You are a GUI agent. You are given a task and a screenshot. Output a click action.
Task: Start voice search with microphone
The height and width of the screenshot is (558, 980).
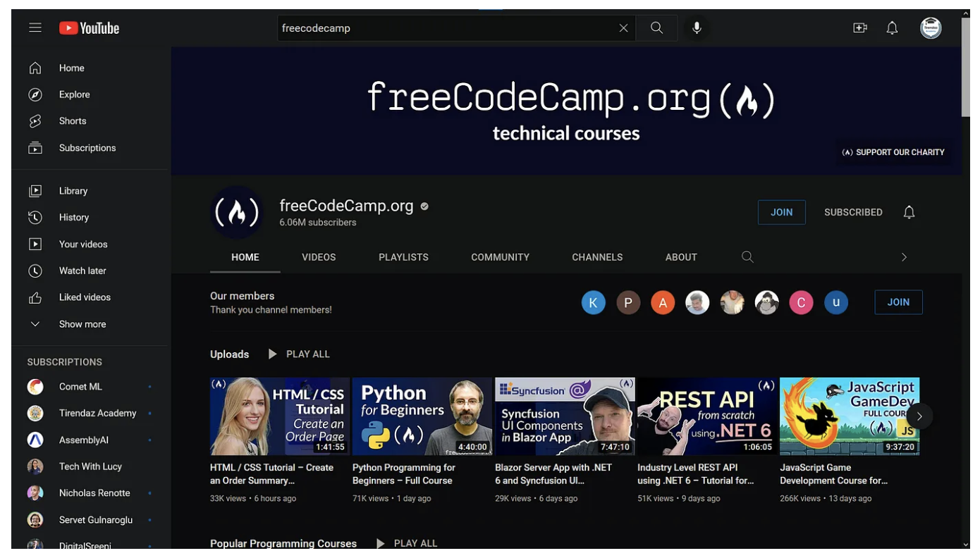pos(697,28)
